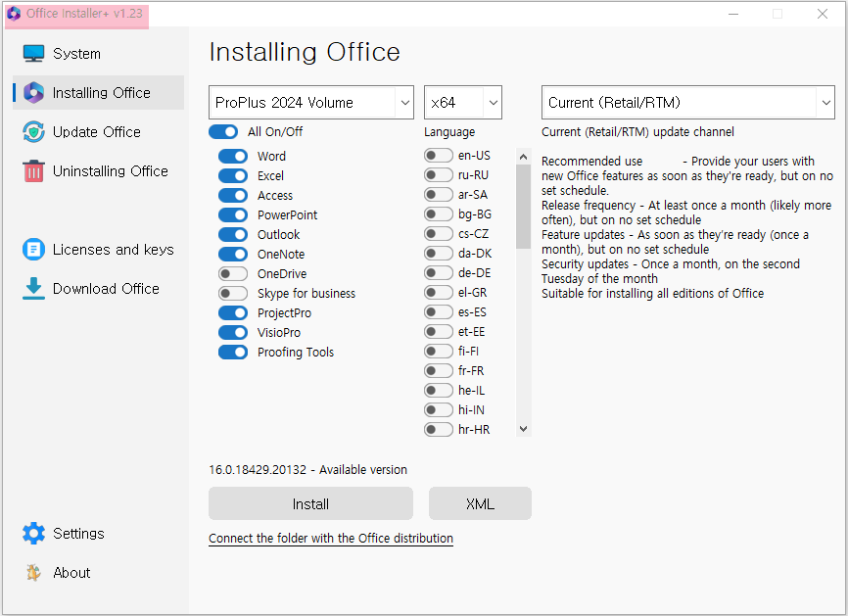Disable the Outlook switch
This screenshot has height=616, width=848.
coord(233,235)
